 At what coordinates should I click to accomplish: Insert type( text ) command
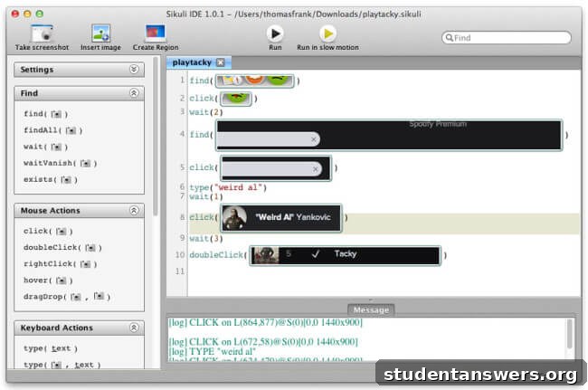pos(51,348)
